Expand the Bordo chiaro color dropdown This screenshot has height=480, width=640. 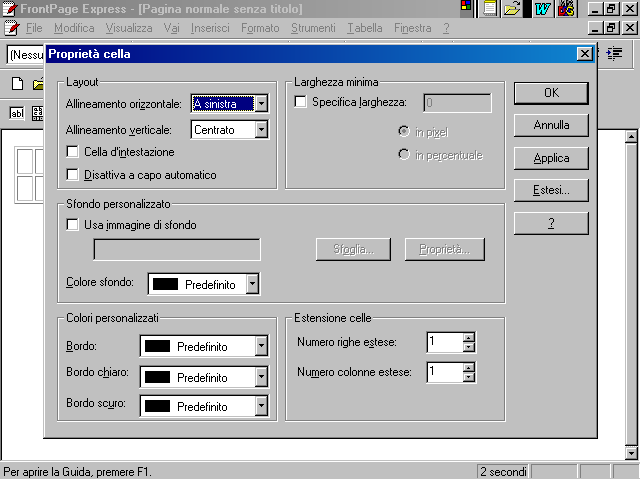click(261, 377)
